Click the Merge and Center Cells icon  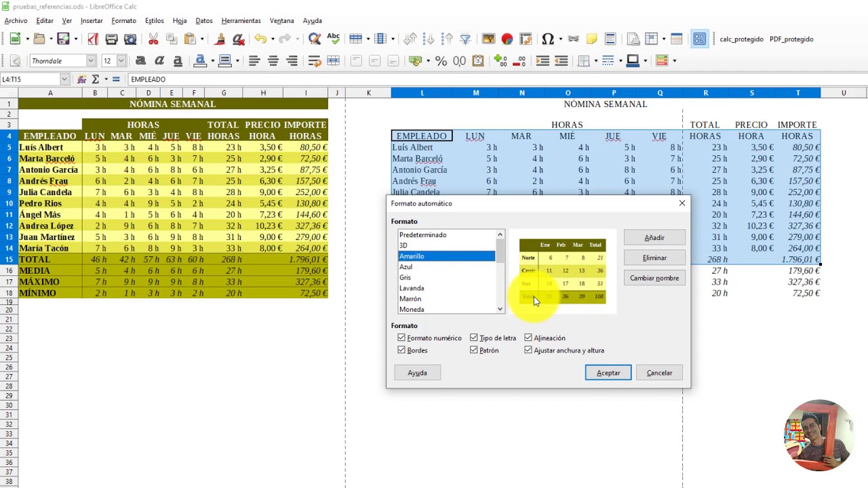(x=333, y=61)
